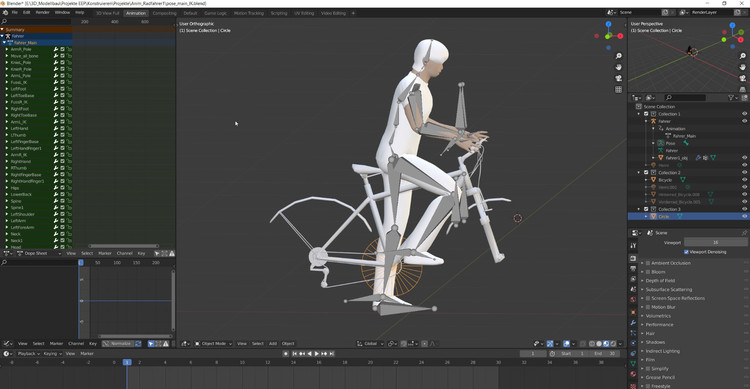The image size is (750, 389).
Task: Click the blue Z axis on the main viewport gizmo
Action: tap(608, 24)
